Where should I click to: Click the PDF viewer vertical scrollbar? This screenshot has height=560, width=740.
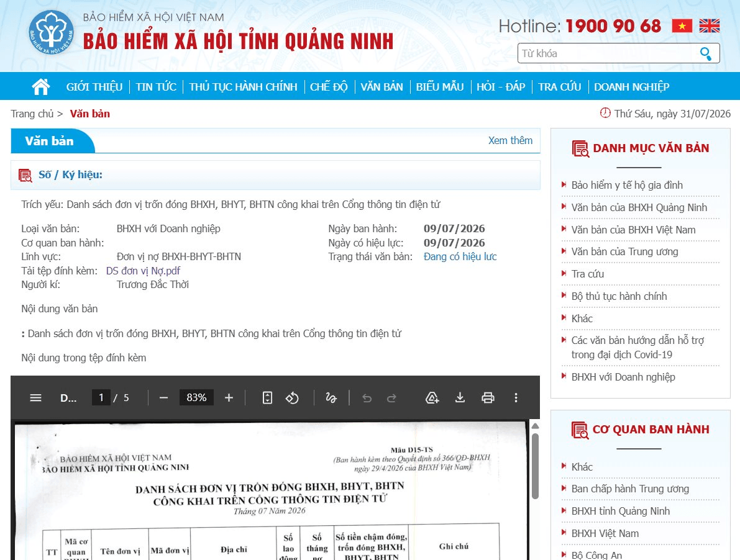pyautogui.click(x=535, y=466)
